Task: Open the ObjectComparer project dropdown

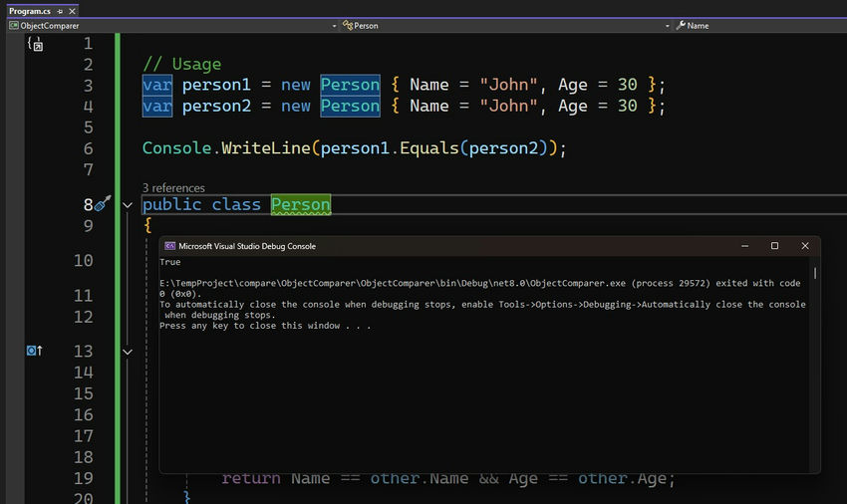Action: [335, 26]
